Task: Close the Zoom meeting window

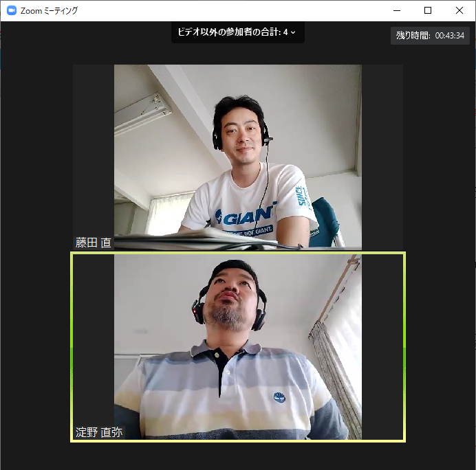Action: 459,10
